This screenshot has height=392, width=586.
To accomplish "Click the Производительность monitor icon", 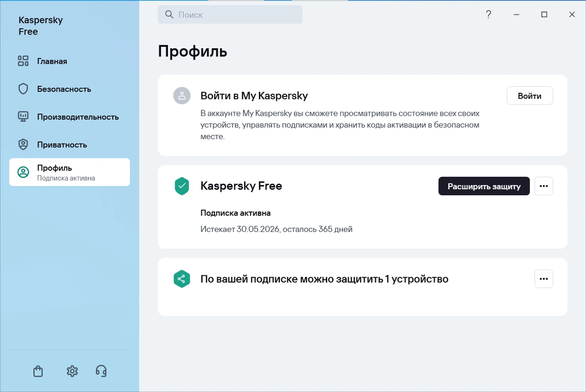I will [23, 117].
